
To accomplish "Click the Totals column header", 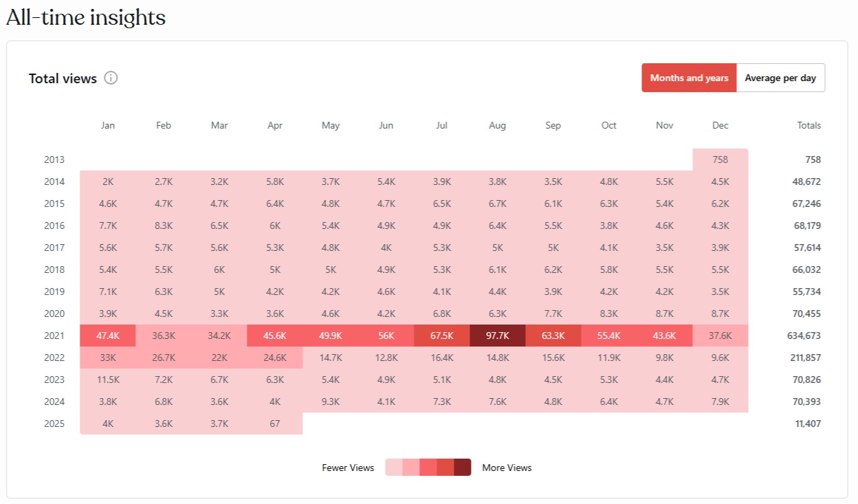I will tap(808, 125).
